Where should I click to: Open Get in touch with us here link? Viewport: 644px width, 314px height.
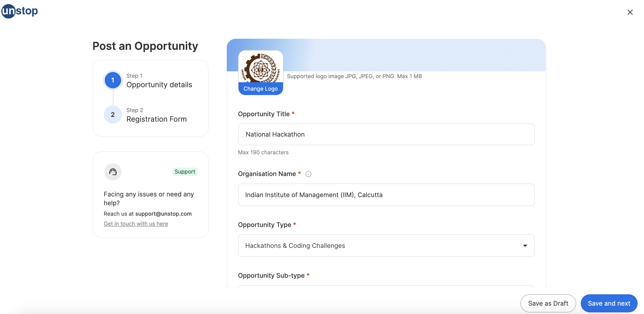click(136, 224)
